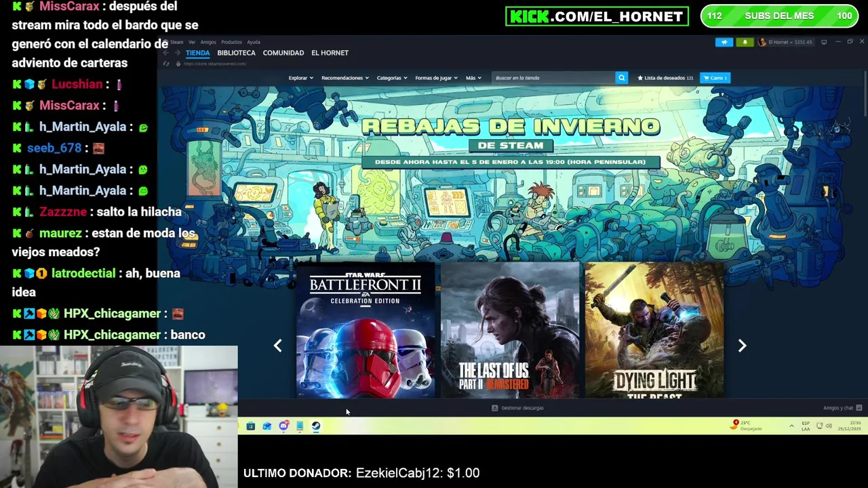Click latrodectial username in chat

point(83,273)
